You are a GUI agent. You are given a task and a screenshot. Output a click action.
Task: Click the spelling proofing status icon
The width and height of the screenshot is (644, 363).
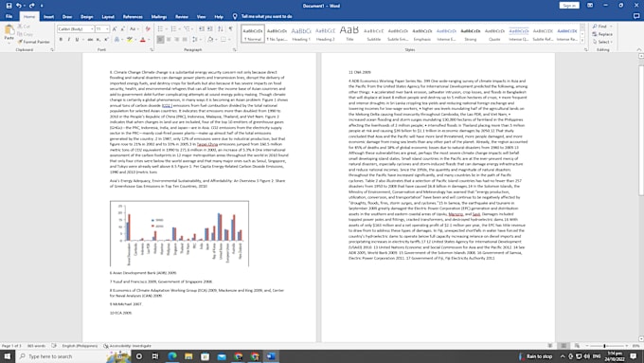click(54, 346)
